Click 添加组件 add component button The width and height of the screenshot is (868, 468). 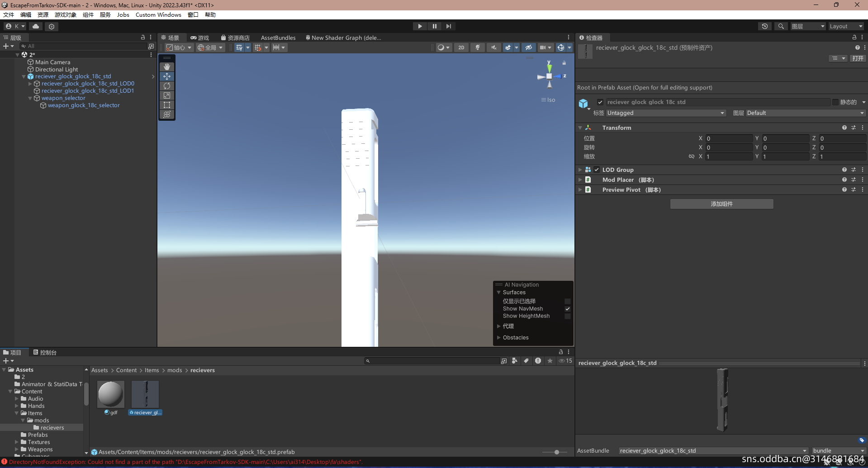tap(721, 204)
